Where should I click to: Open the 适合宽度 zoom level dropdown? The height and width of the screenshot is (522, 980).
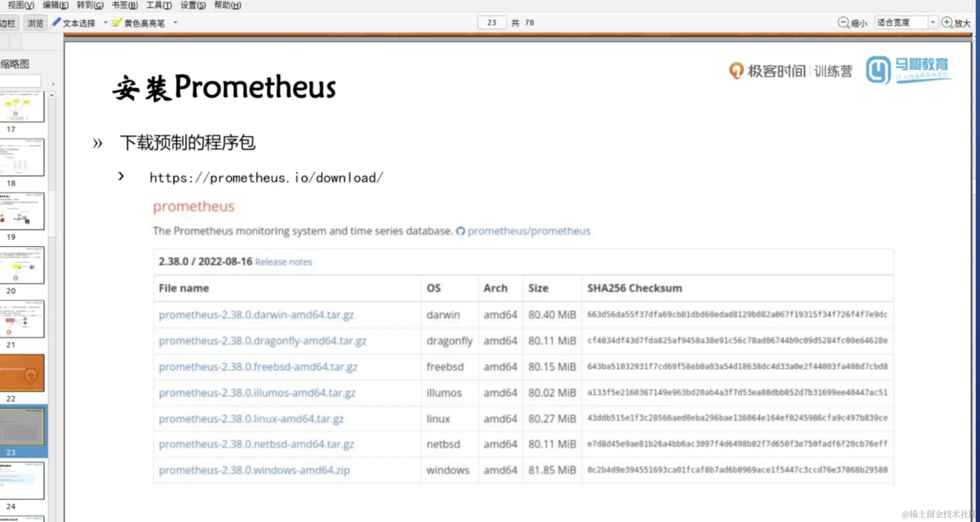(x=932, y=23)
